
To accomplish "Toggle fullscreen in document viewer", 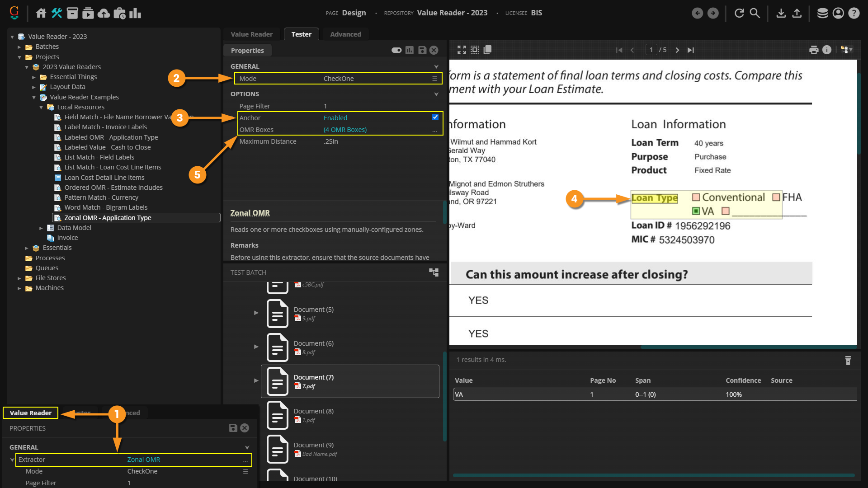I will pyautogui.click(x=462, y=50).
